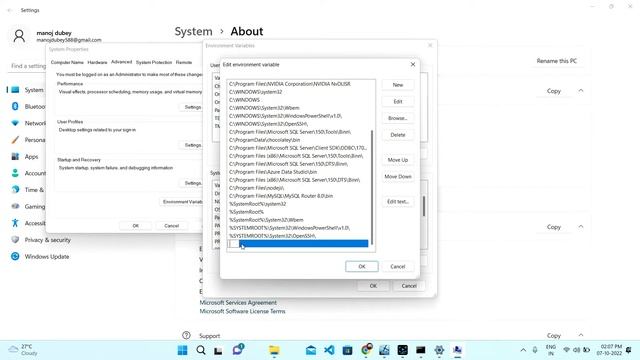640x360 pixels.
Task: Click the path list vertical scrollbar
Action: pyautogui.click(x=372, y=188)
